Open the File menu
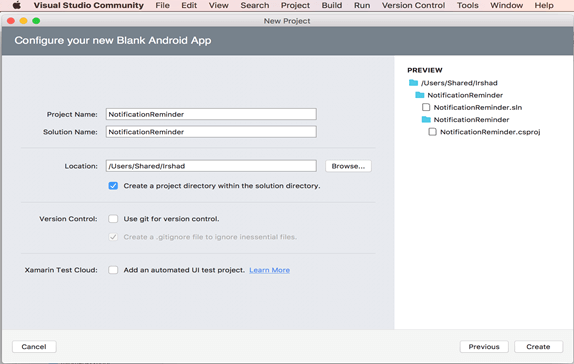574x364 pixels. pos(163,5)
